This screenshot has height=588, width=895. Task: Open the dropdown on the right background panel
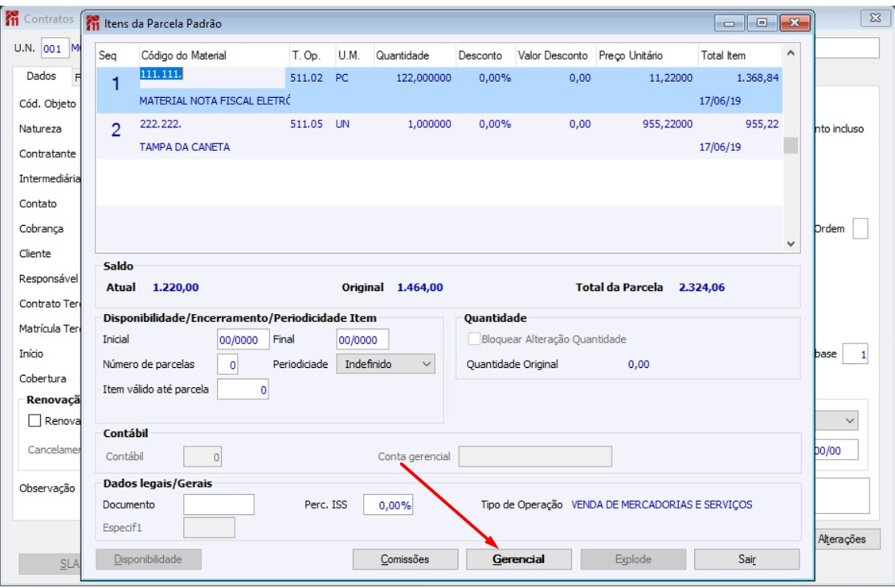coord(851,421)
